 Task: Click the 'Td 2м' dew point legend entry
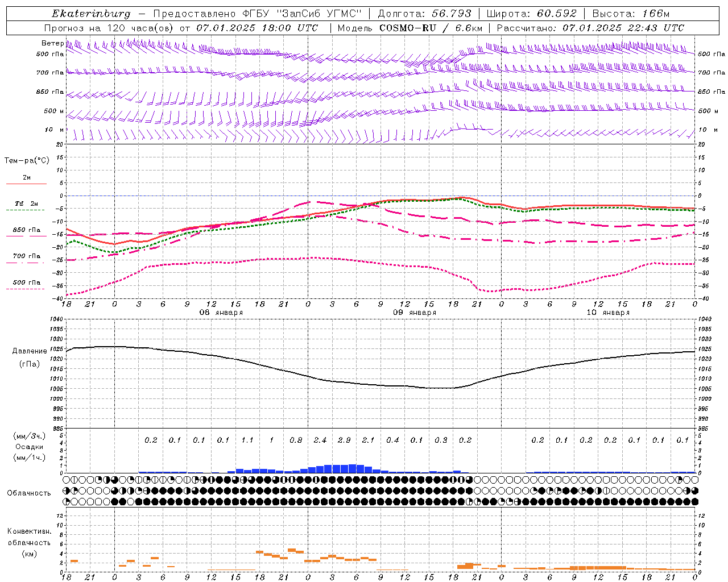pos(27,203)
